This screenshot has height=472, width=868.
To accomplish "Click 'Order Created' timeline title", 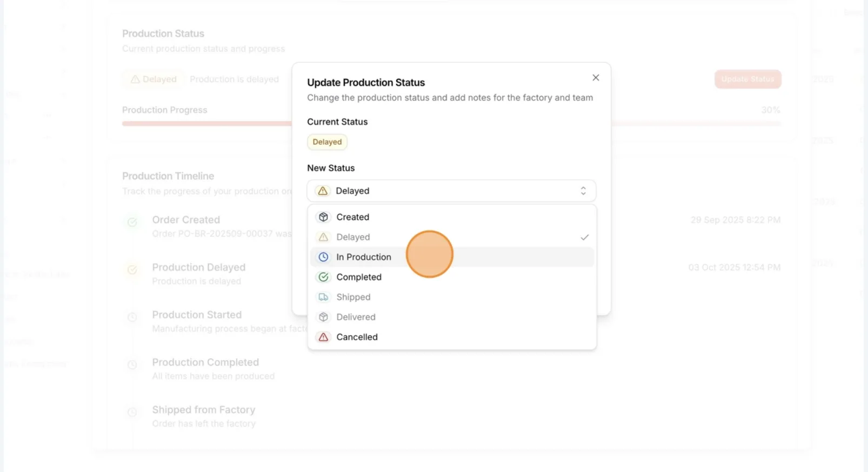I will click(186, 220).
